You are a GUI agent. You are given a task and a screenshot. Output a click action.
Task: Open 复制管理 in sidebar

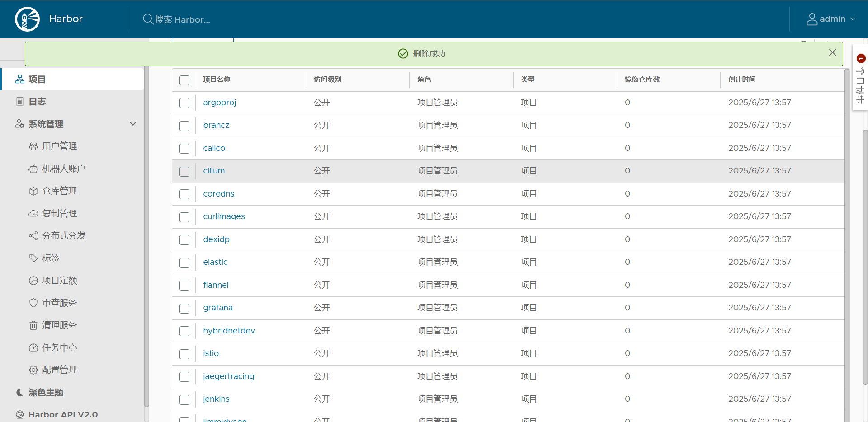point(60,213)
